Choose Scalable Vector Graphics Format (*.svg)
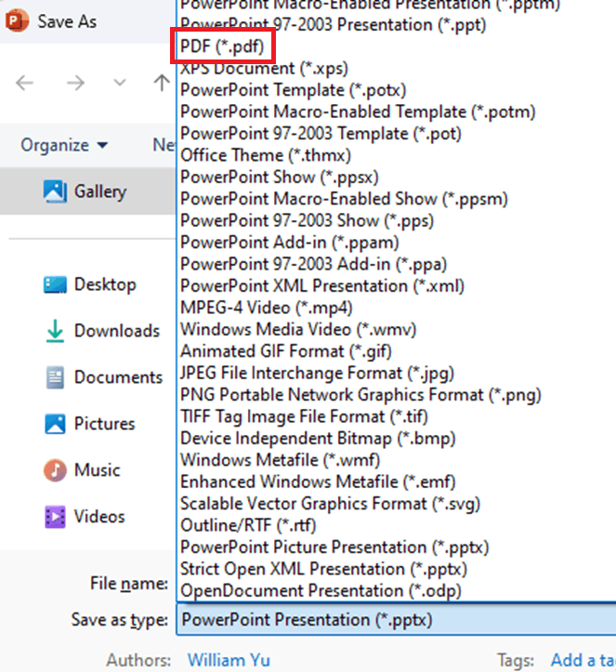This screenshot has width=616, height=672. (330, 504)
